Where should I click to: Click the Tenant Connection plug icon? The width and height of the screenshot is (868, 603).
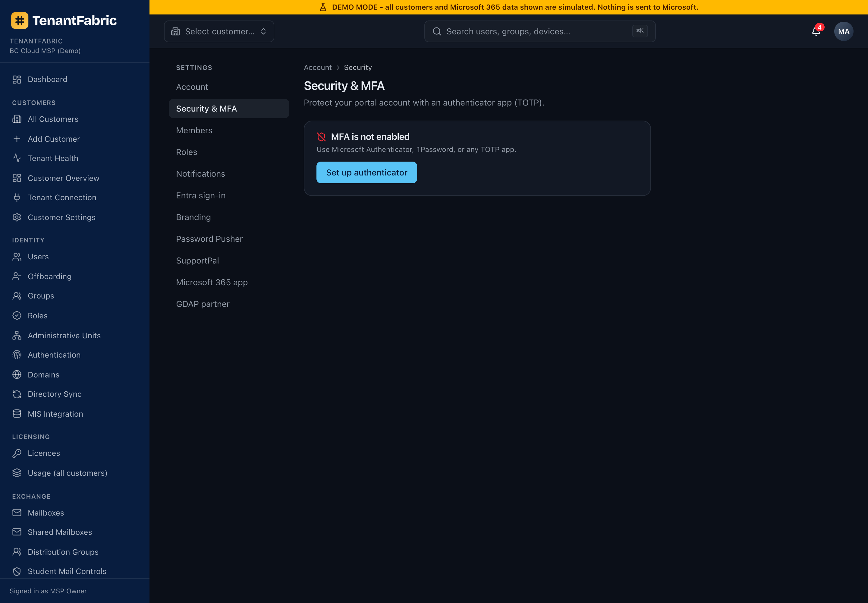pos(17,197)
